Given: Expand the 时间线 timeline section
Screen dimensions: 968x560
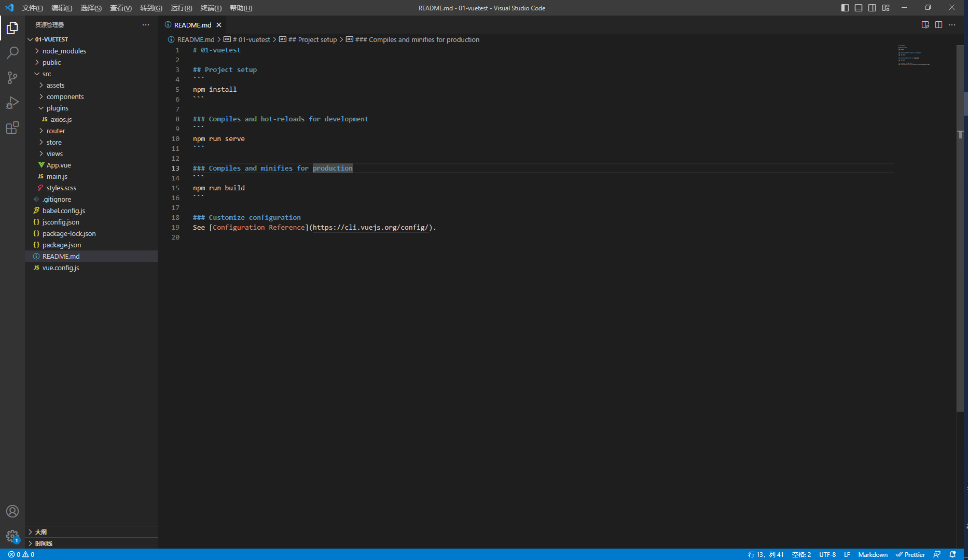Looking at the screenshot, I should tap(91, 543).
